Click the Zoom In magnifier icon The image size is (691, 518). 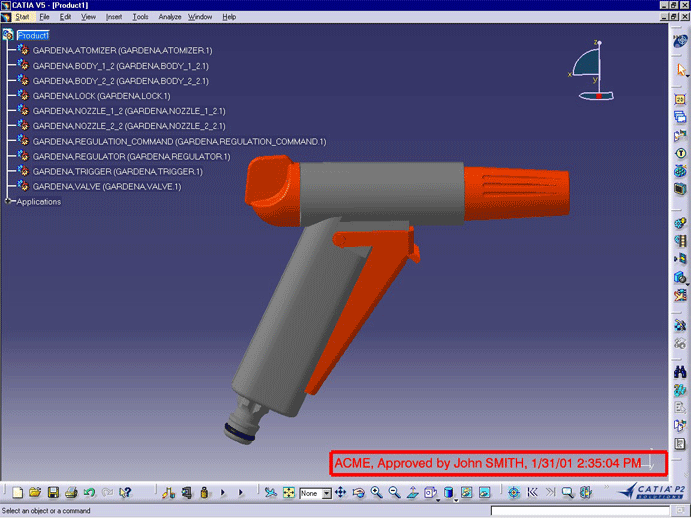click(377, 493)
